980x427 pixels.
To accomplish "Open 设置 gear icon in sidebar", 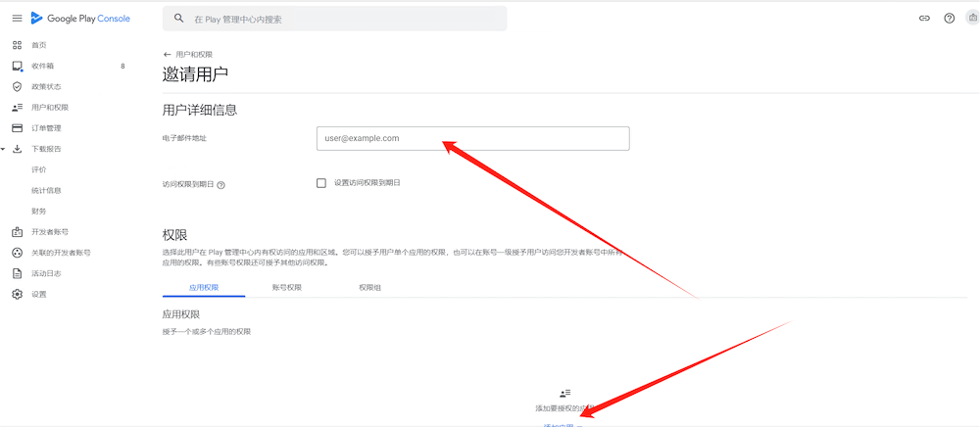I will (x=17, y=294).
